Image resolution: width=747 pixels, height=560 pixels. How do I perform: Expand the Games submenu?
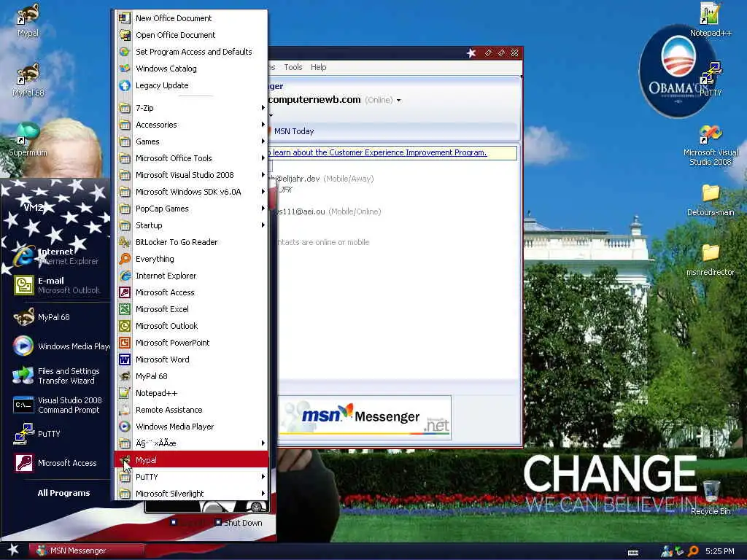[x=192, y=141]
